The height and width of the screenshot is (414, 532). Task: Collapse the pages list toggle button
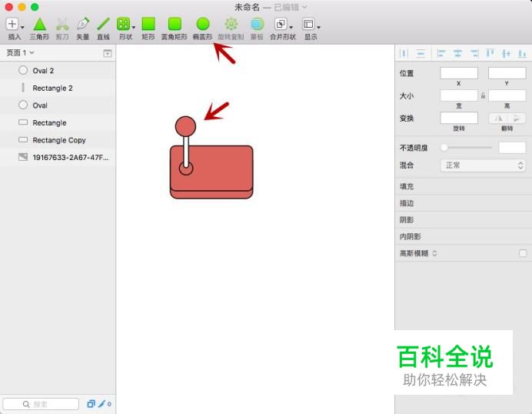click(x=107, y=53)
